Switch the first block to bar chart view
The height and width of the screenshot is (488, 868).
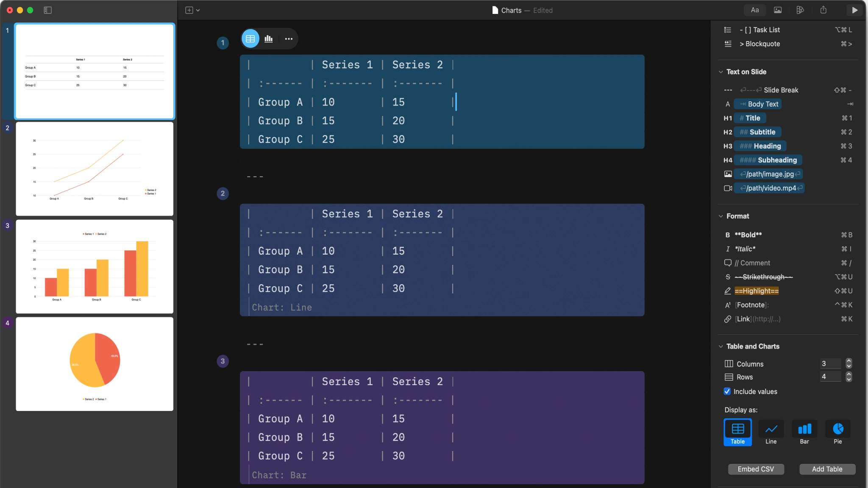pos(269,38)
